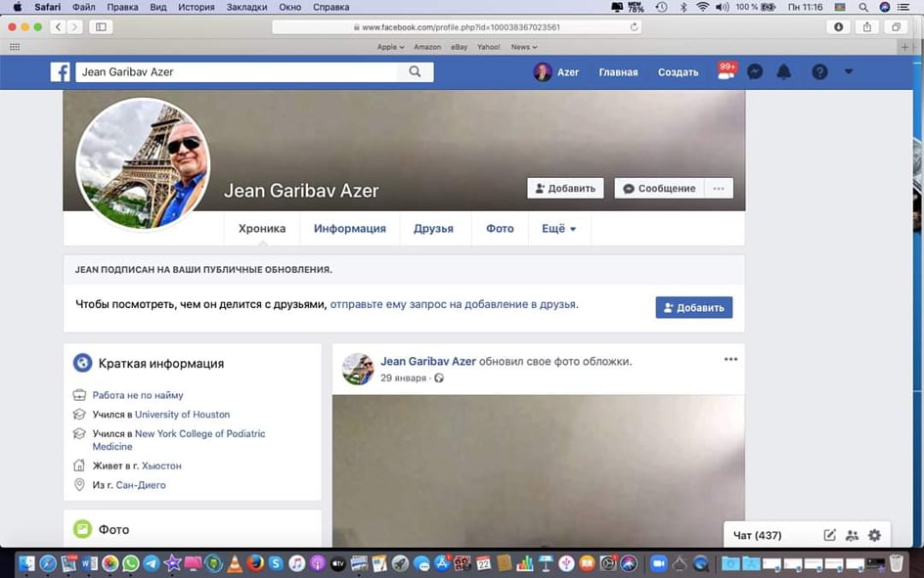Open the Закладки menu
Screen dimensions: 924x578
coord(246,7)
